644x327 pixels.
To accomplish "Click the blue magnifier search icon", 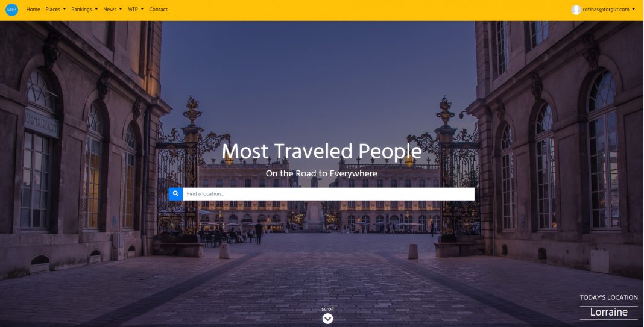I will pos(175,194).
